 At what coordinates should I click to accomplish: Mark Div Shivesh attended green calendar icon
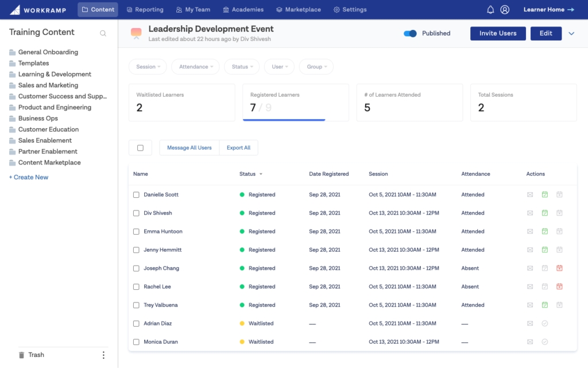pos(545,213)
